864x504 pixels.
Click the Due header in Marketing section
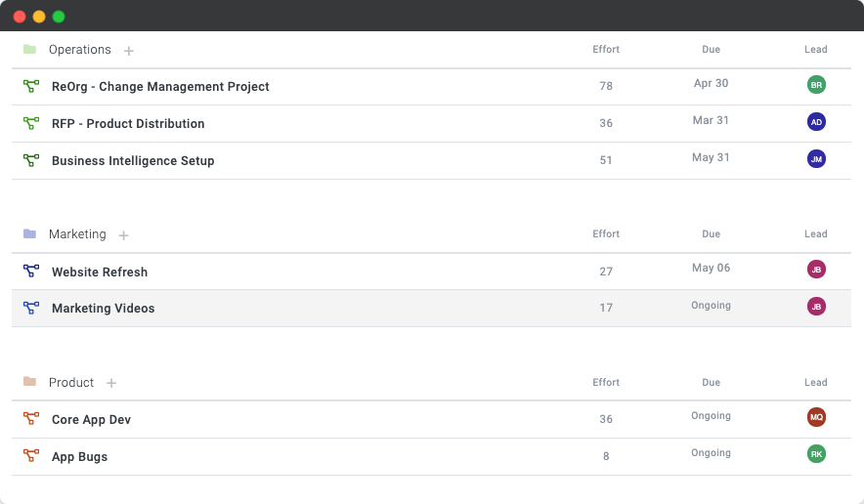[x=711, y=234]
